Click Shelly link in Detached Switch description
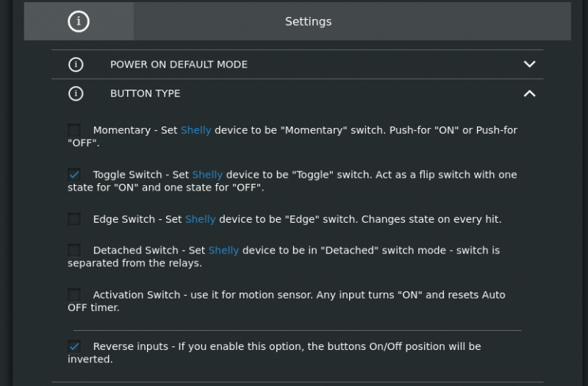Screen dimensions: 588x386 223,250
